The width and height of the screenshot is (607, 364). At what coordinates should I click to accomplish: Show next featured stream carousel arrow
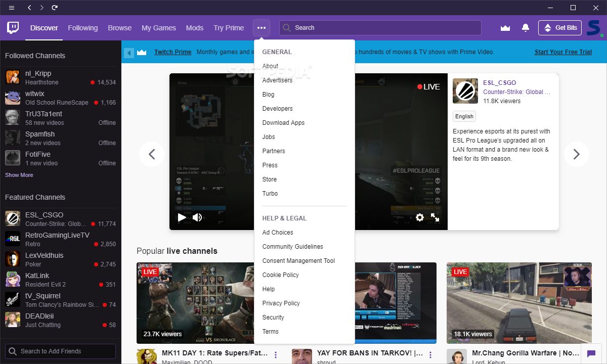tap(576, 154)
